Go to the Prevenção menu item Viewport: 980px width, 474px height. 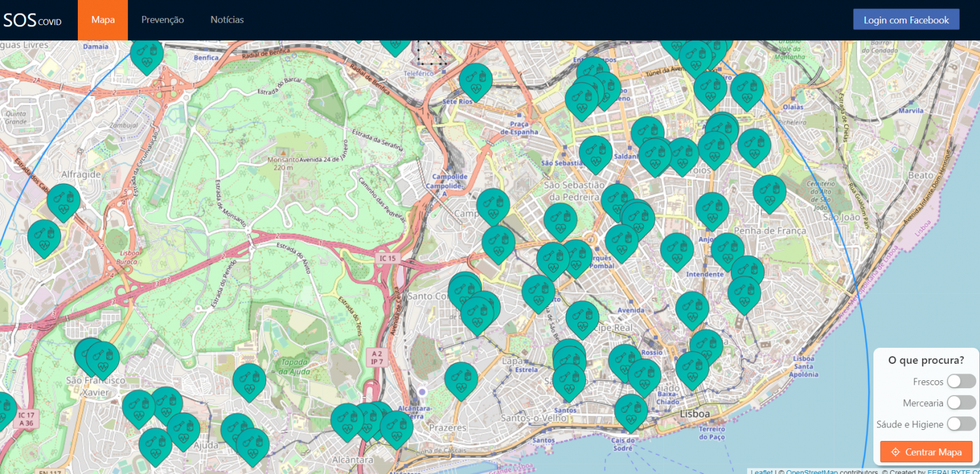tap(162, 20)
